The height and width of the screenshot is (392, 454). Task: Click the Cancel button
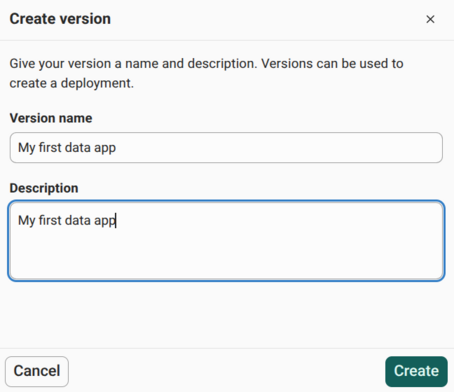click(37, 371)
